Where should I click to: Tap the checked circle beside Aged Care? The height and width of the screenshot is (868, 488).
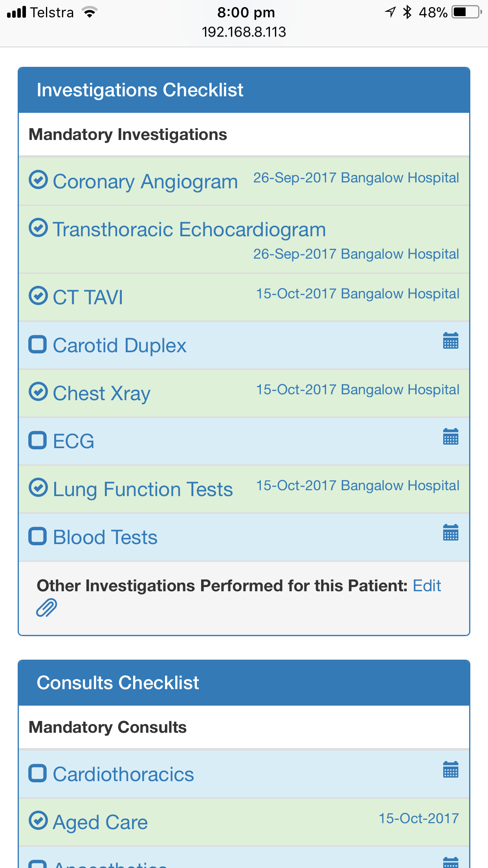(39, 820)
